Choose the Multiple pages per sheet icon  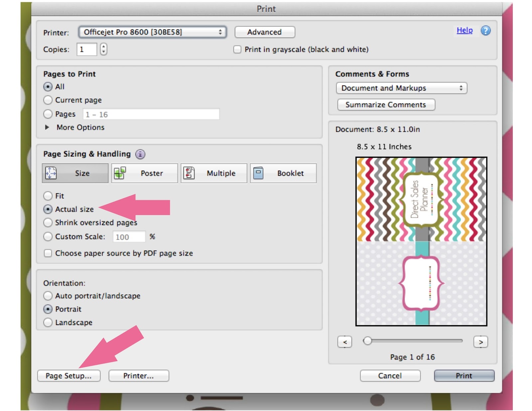pos(189,173)
